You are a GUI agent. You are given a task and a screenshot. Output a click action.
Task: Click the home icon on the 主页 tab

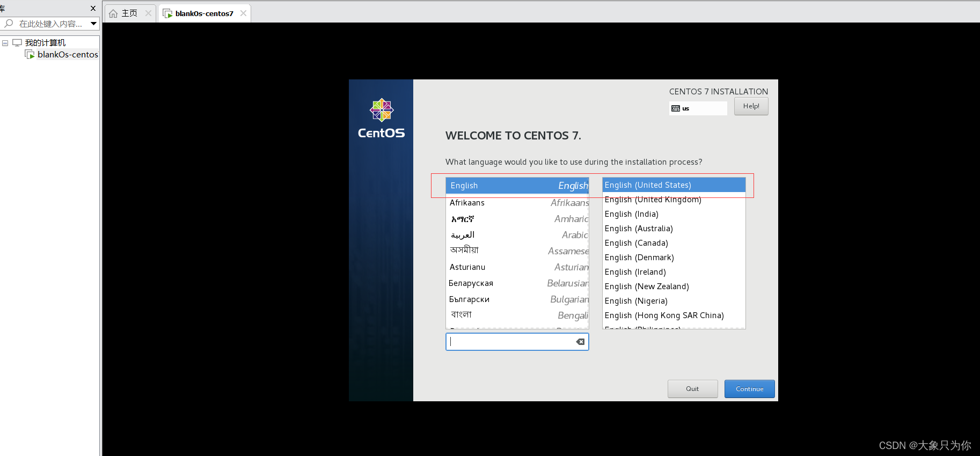(113, 13)
